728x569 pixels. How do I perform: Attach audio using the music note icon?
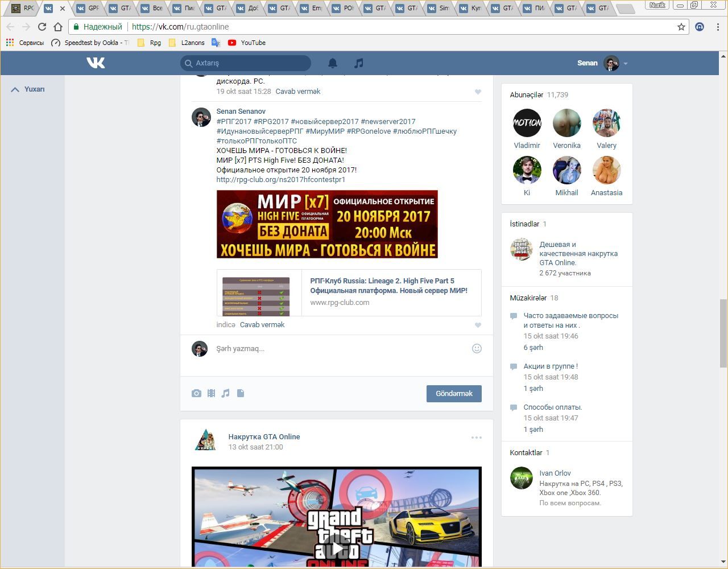226,393
